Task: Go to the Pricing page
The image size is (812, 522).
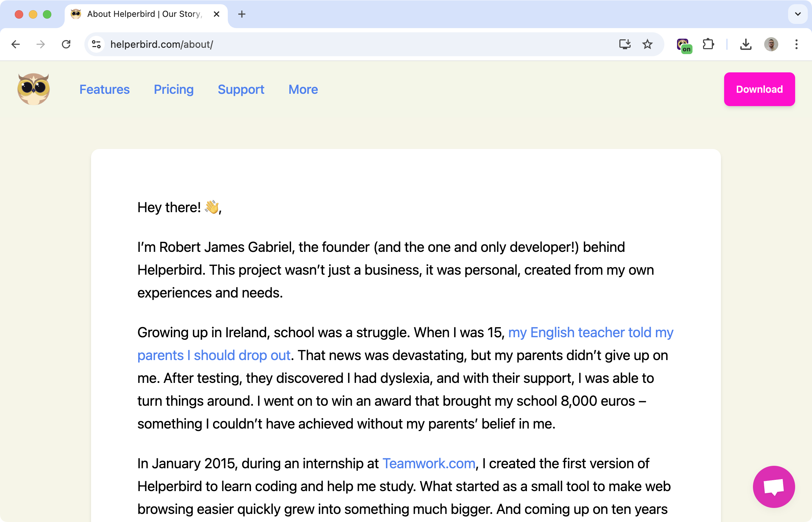Action: tap(174, 90)
